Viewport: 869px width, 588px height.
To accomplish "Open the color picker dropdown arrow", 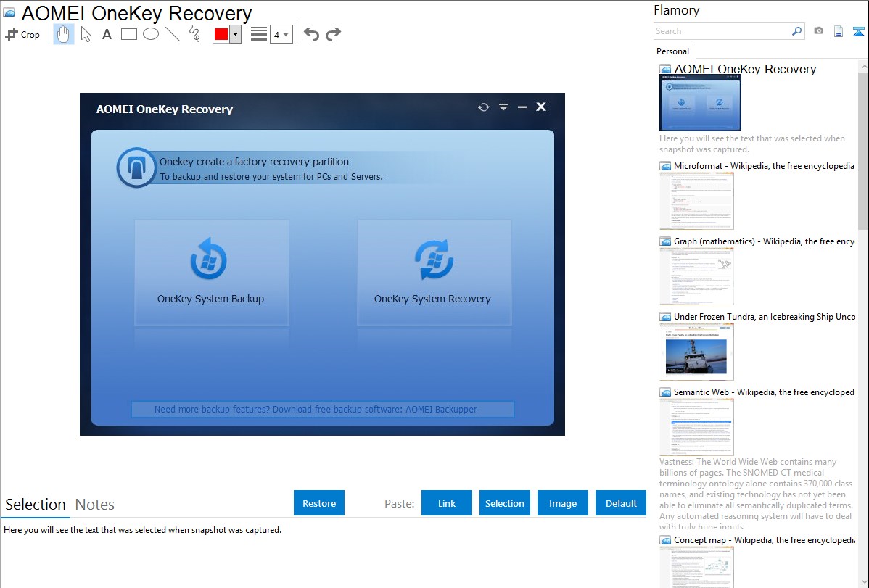I will [x=236, y=34].
